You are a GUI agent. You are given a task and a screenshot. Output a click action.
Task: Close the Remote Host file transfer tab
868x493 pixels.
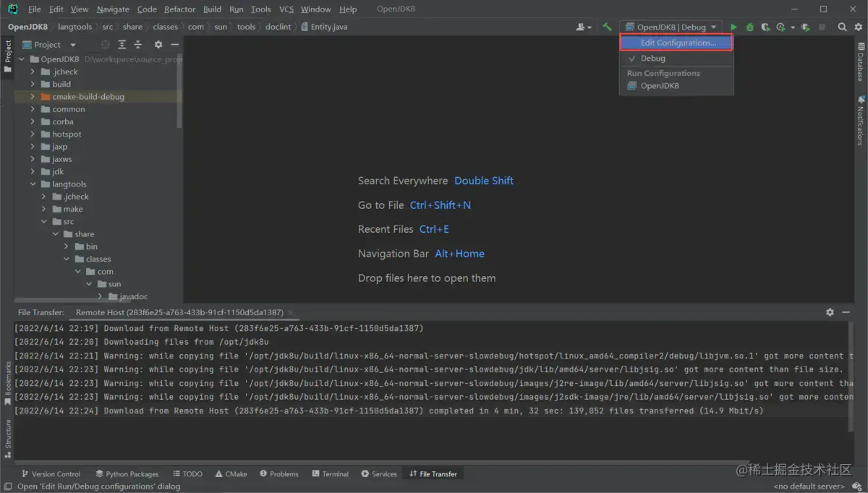pyautogui.click(x=291, y=312)
